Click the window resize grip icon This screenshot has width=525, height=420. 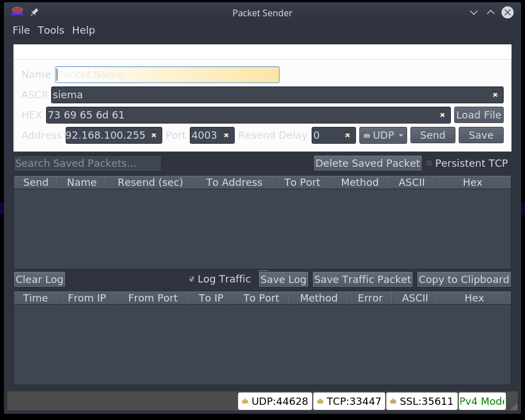pyautogui.click(x=514, y=407)
